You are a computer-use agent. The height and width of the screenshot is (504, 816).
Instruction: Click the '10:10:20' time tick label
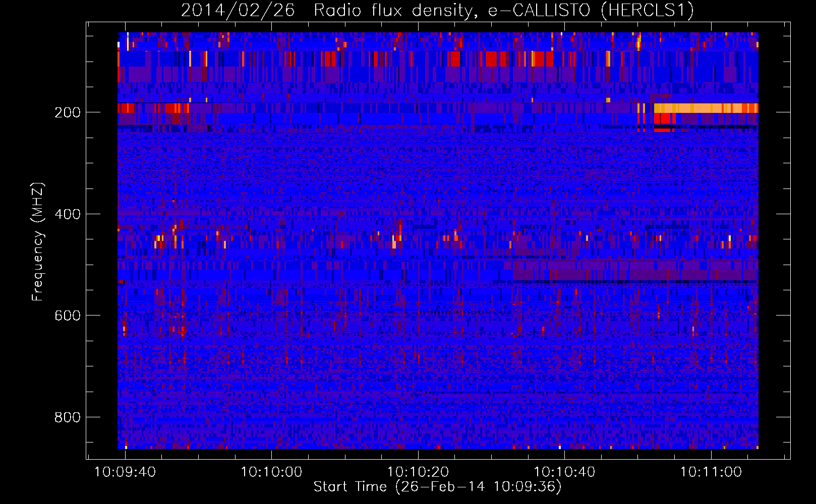(x=418, y=472)
